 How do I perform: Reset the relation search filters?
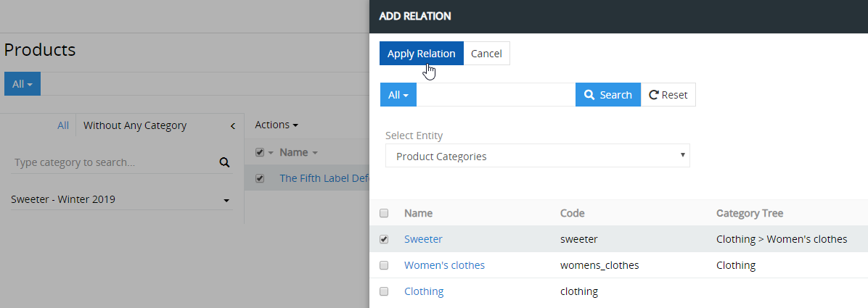[x=668, y=95]
